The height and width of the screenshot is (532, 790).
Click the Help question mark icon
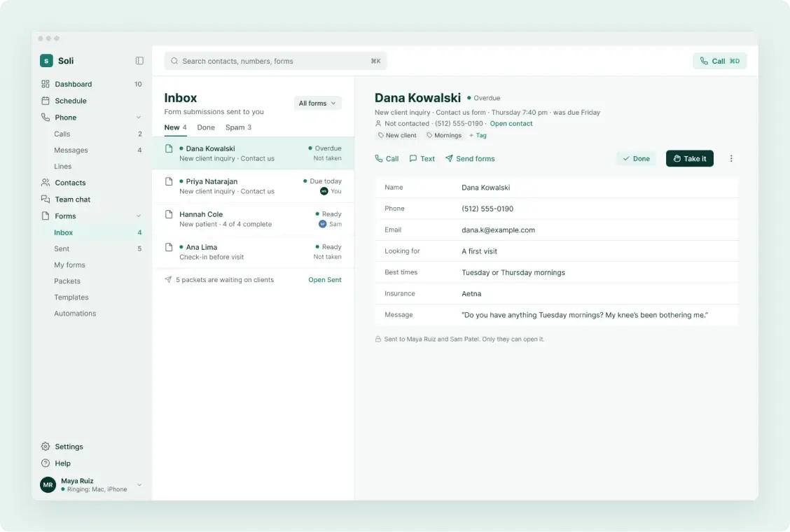click(x=46, y=463)
